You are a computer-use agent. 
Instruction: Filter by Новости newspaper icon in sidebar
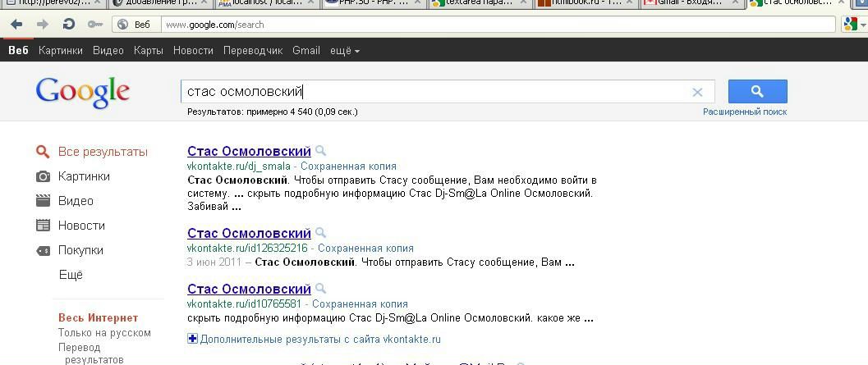(x=43, y=225)
